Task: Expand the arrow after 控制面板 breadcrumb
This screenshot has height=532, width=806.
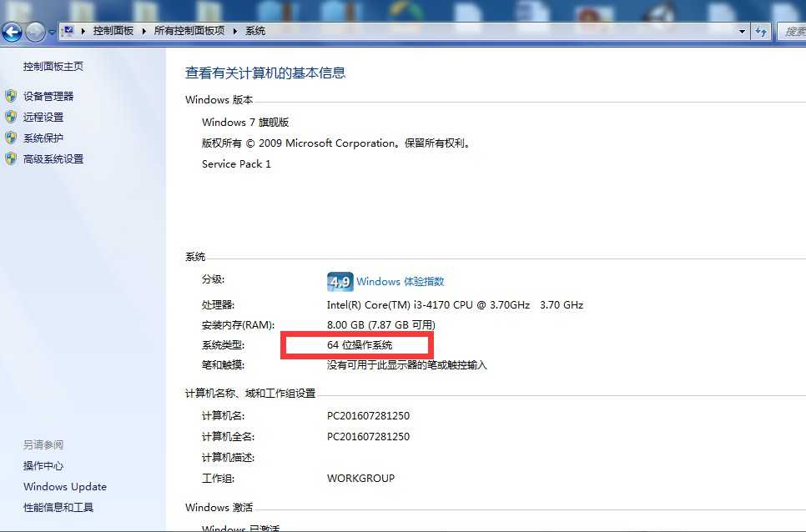Action: coord(144,32)
